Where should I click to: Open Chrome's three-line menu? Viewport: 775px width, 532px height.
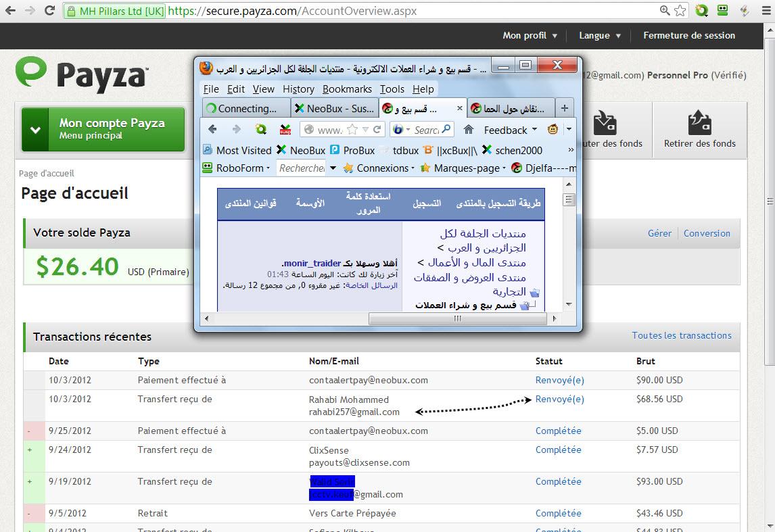tap(766, 10)
